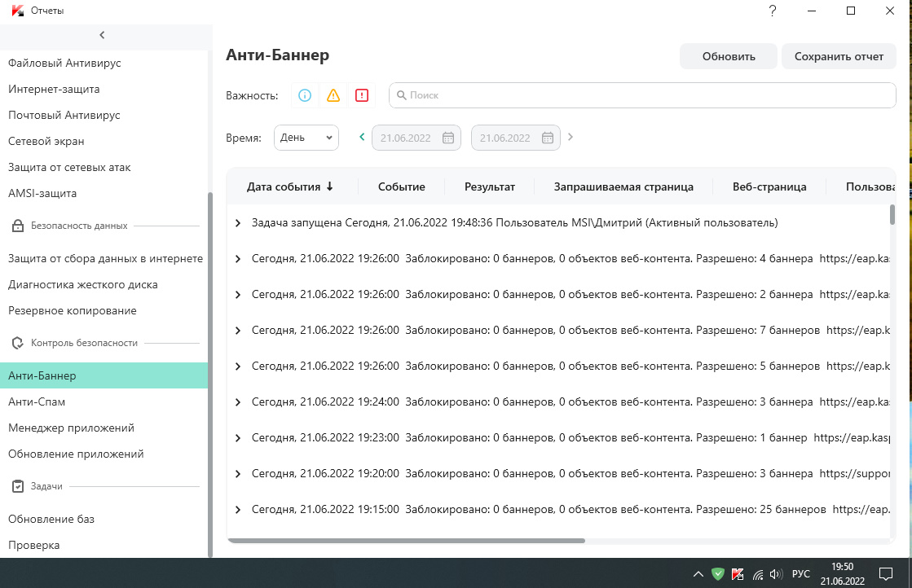The width and height of the screenshot is (912, 588).
Task: Open the День time period dropdown
Action: (x=306, y=138)
